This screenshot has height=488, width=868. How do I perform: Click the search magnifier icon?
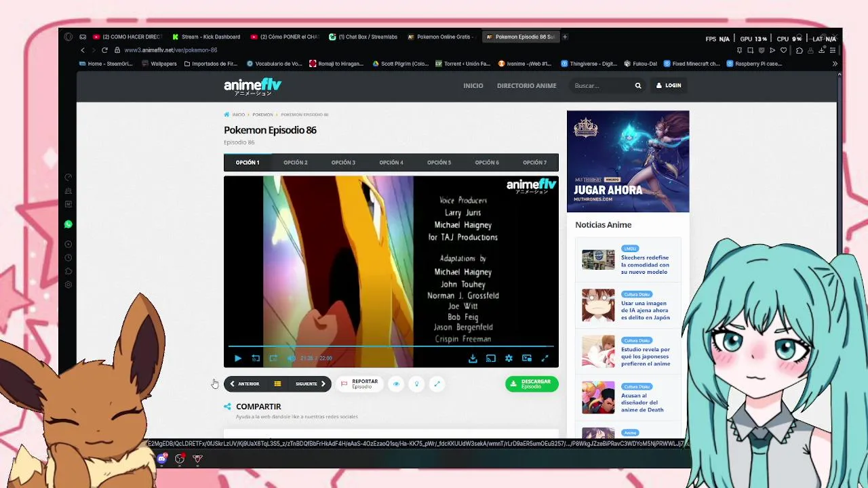[x=638, y=85]
